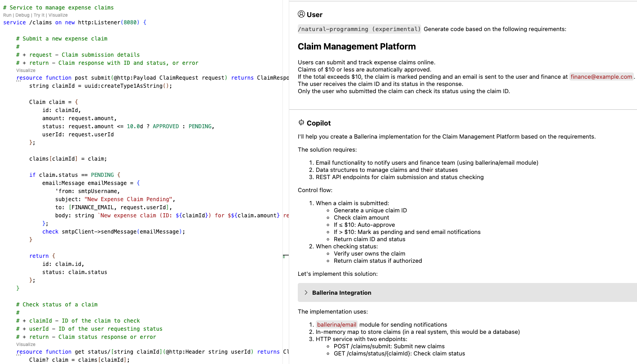Viewport: 637px width, 364px height.
Task: Click the User avatar icon in chat
Action: pyautogui.click(x=301, y=14)
